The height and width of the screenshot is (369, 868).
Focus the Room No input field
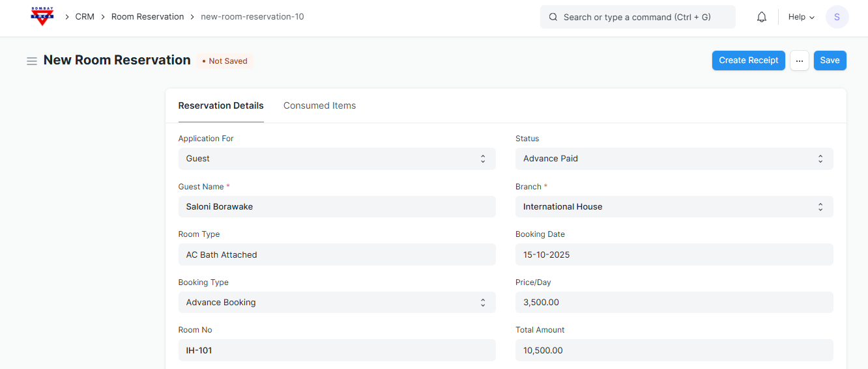tap(336, 351)
